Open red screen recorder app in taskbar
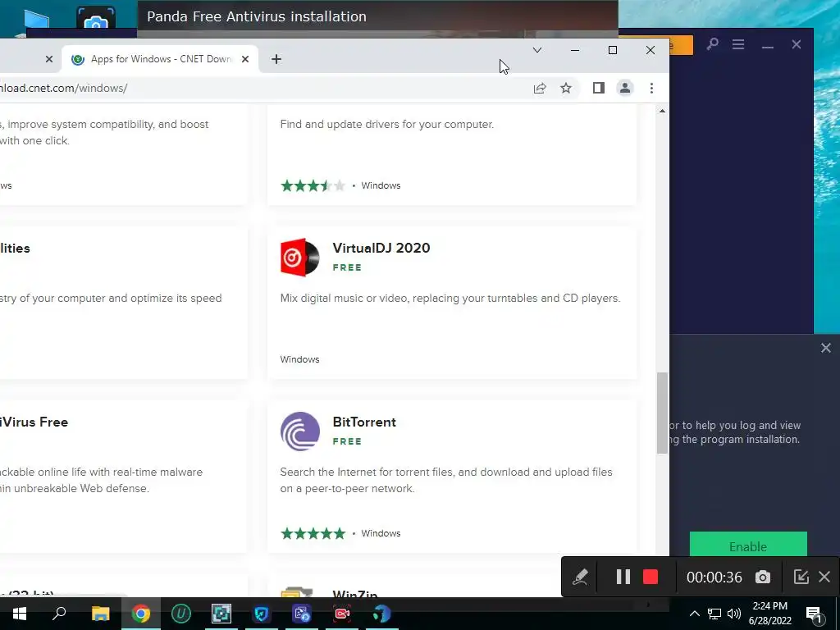The height and width of the screenshot is (630, 840). pyautogui.click(x=342, y=614)
